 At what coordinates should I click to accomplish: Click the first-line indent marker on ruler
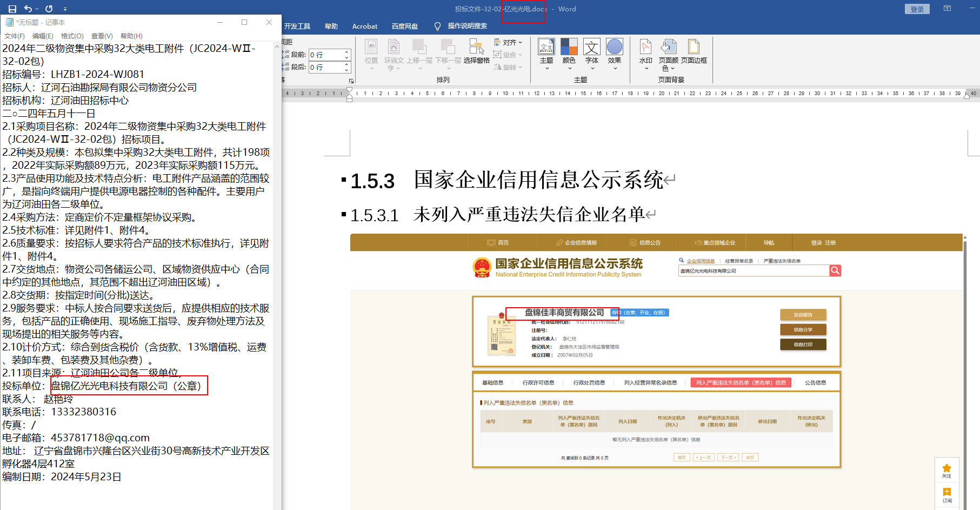[x=350, y=90]
